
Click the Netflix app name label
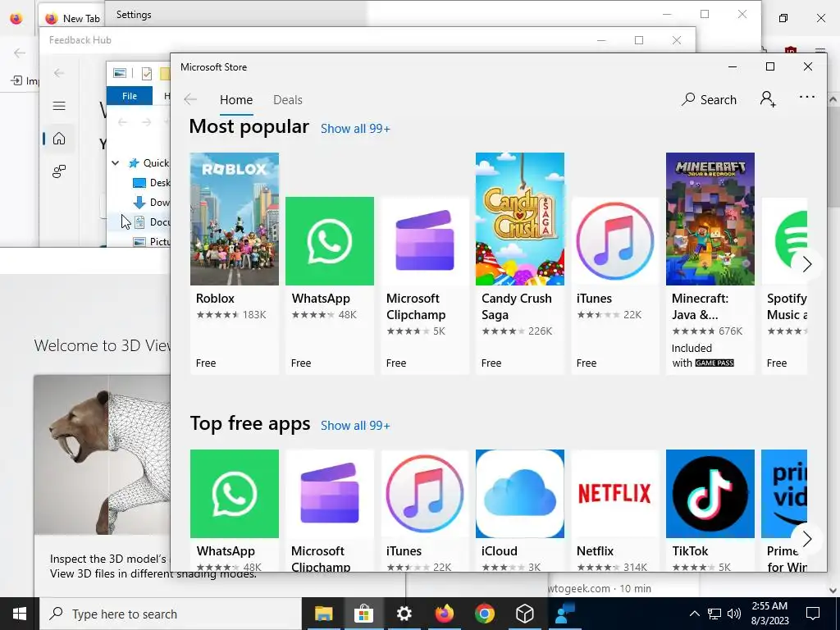(595, 551)
